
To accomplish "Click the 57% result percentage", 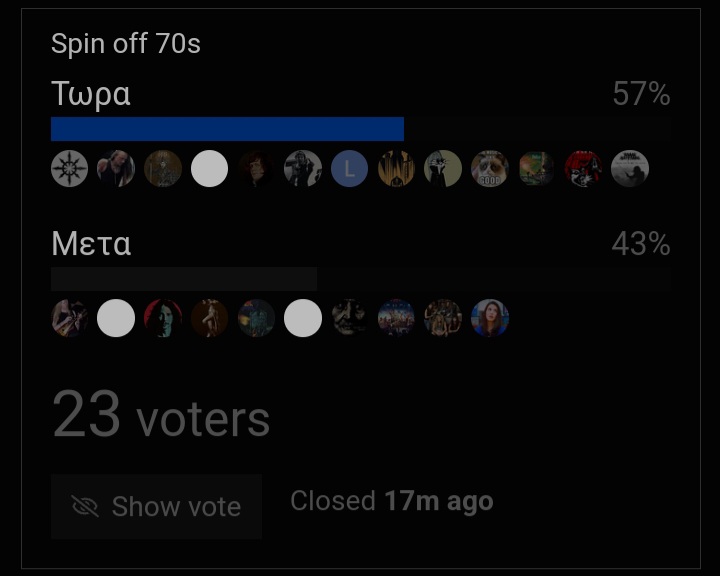I will [x=641, y=95].
